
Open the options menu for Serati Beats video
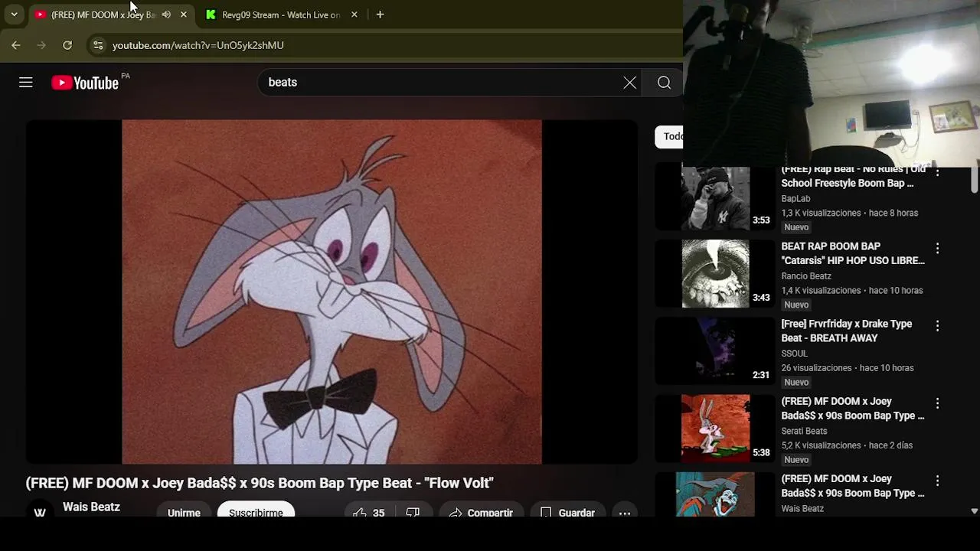tap(937, 403)
